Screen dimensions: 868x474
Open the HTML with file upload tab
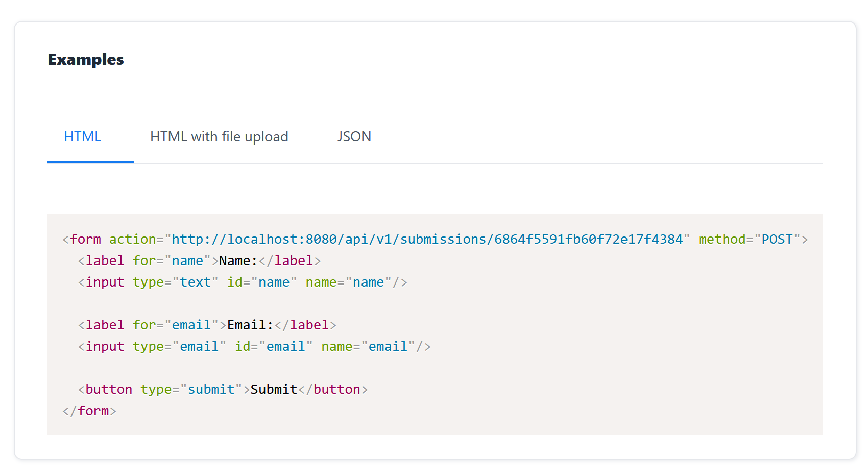(x=219, y=136)
